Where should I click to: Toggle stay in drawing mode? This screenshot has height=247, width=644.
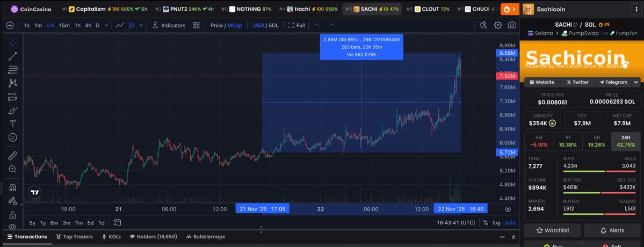point(13,201)
